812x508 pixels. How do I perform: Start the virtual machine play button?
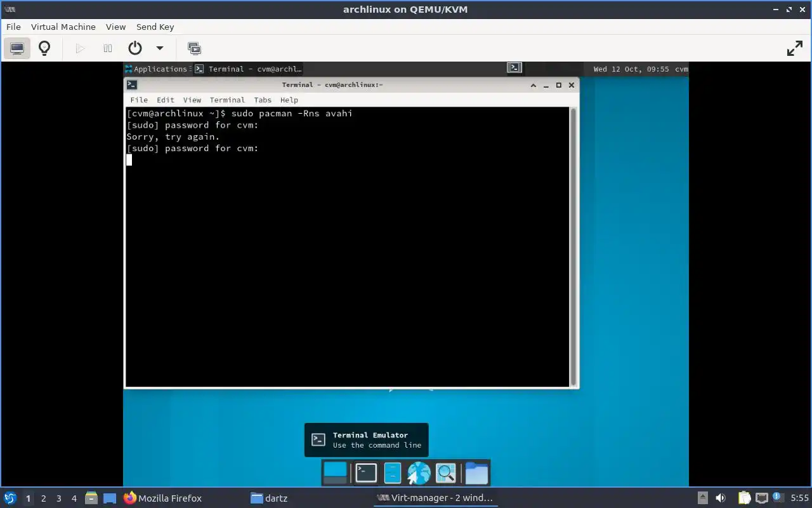[80, 48]
